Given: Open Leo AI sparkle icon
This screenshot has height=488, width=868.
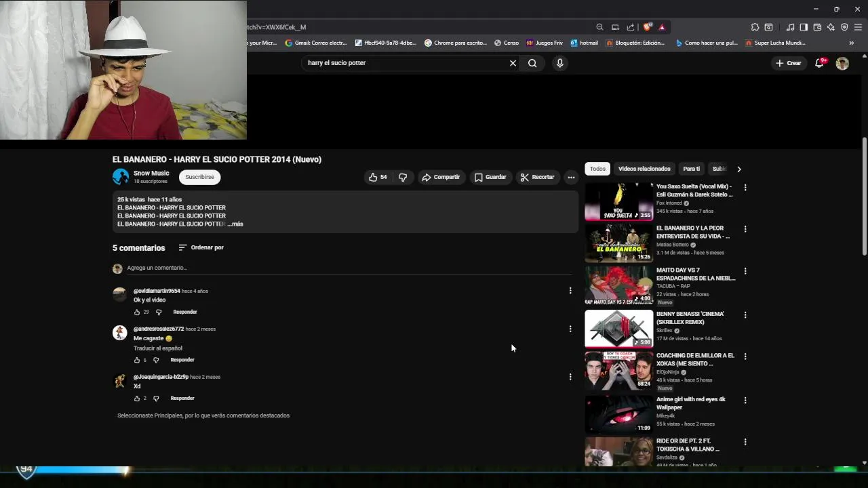Looking at the screenshot, I should point(831,27).
